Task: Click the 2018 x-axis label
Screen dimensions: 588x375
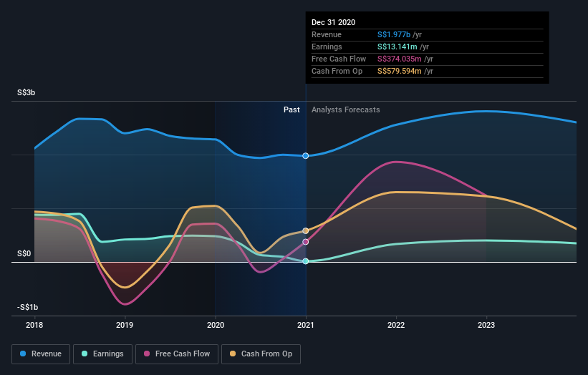Action: pyautogui.click(x=34, y=325)
